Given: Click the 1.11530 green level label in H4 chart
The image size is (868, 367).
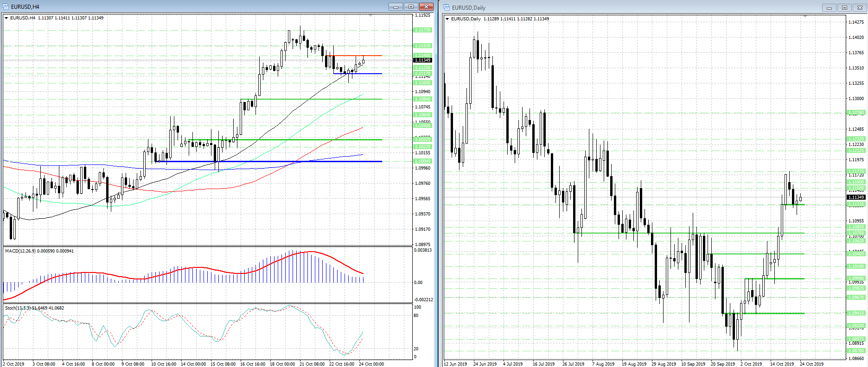Looking at the screenshot, I should click(422, 46).
